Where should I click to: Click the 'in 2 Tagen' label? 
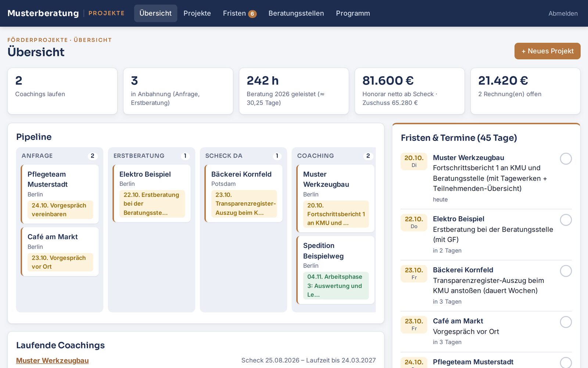(x=447, y=251)
